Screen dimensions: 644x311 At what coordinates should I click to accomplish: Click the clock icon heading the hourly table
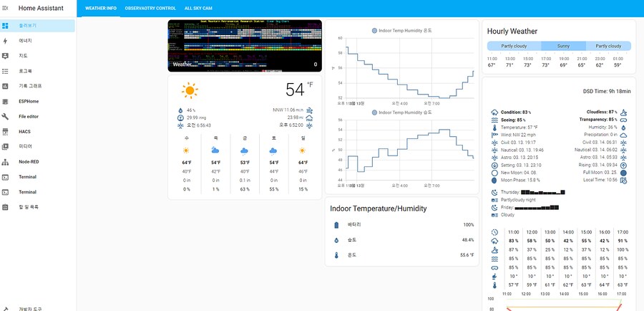tap(494, 232)
